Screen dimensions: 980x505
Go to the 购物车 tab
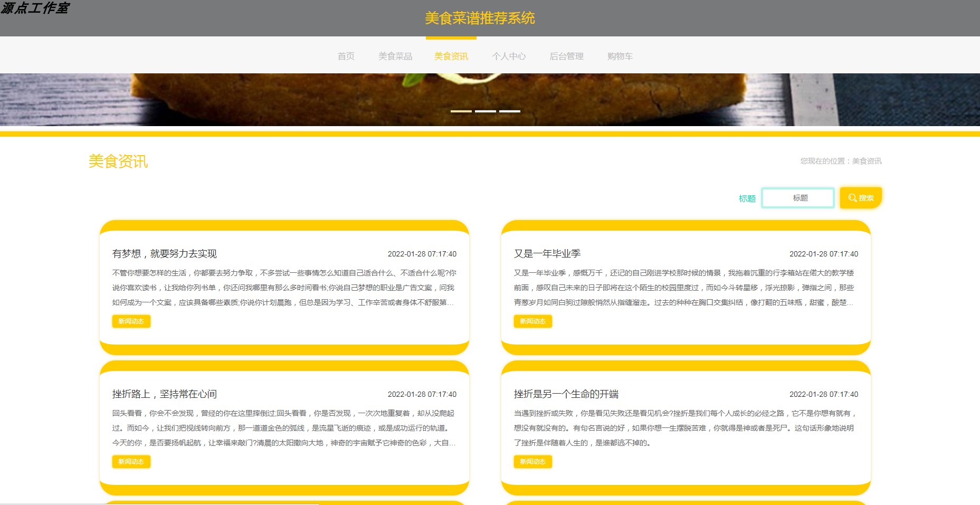pos(620,56)
